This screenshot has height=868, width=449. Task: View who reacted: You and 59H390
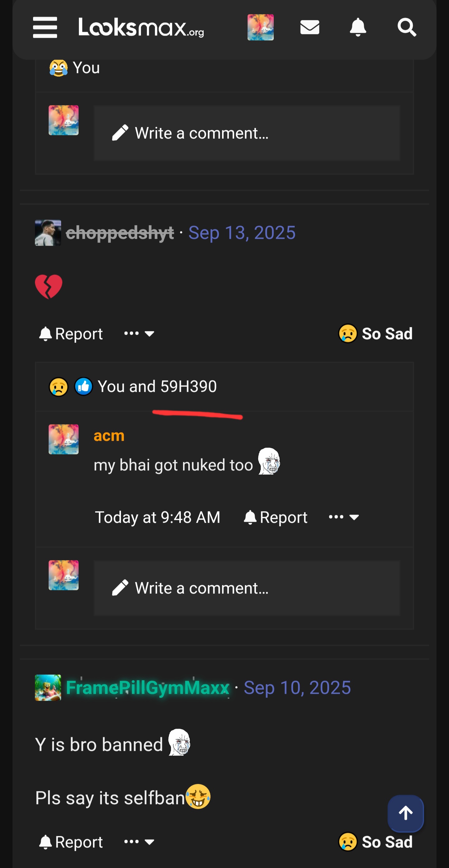click(x=157, y=386)
